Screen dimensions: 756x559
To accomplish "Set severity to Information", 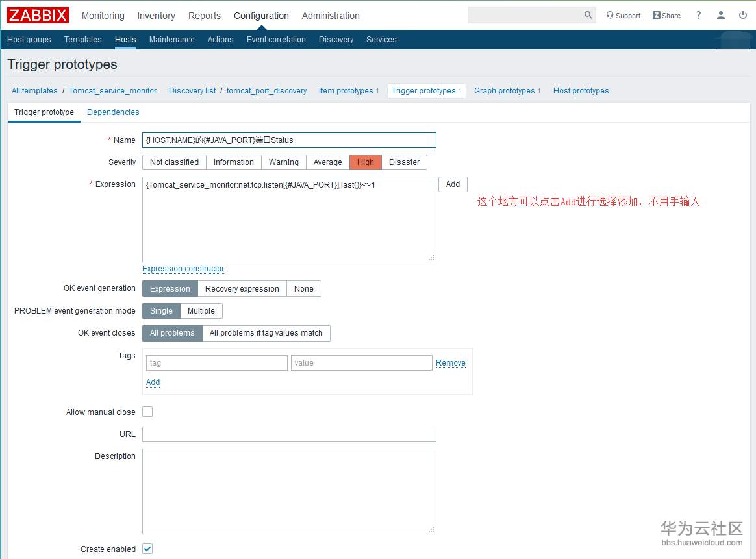I will [233, 162].
